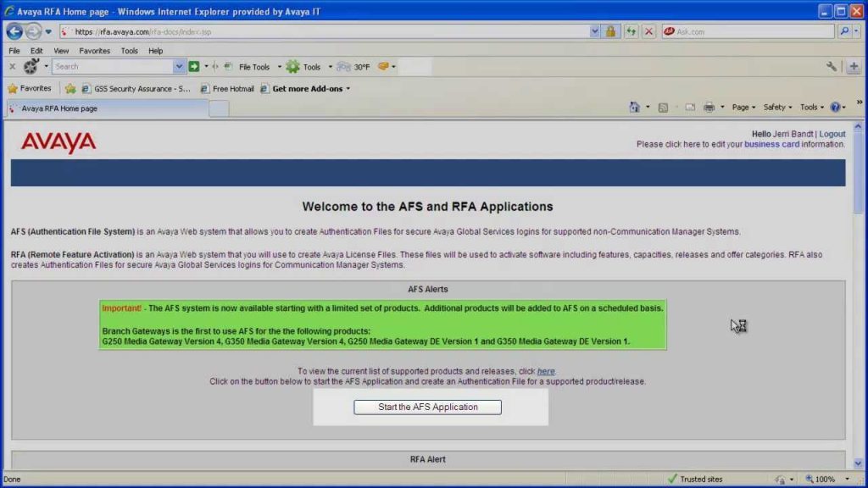This screenshot has height=488, width=868.
Task: Click the green Go arrow button
Action: coord(194,66)
